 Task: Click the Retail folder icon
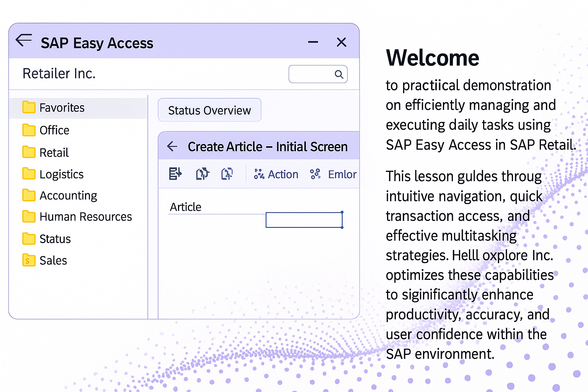pyautogui.click(x=29, y=152)
